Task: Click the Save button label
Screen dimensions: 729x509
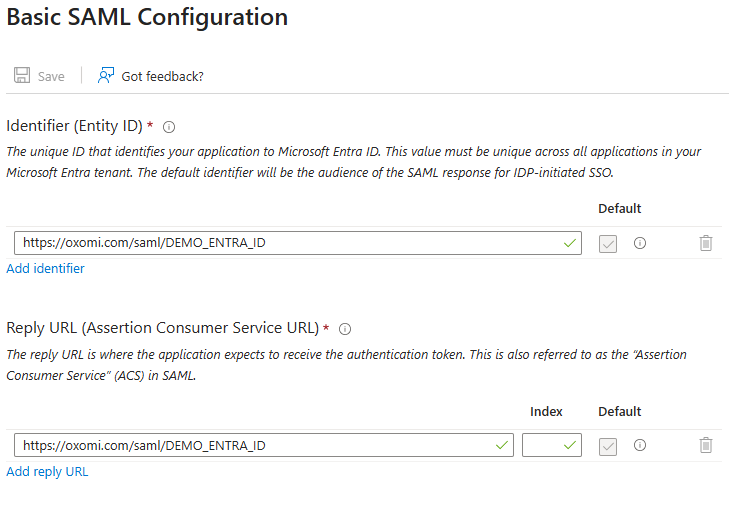Action: [x=51, y=77]
